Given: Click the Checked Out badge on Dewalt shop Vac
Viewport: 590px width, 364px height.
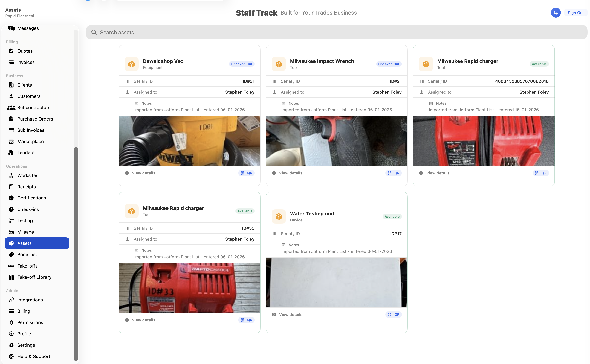Looking at the screenshot, I should pos(242,64).
